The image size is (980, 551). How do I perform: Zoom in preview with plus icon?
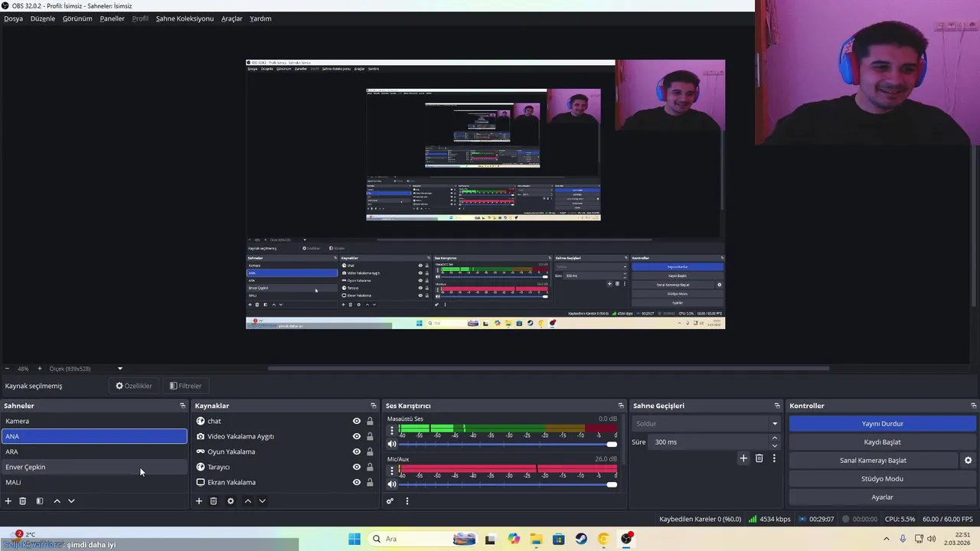coord(40,369)
